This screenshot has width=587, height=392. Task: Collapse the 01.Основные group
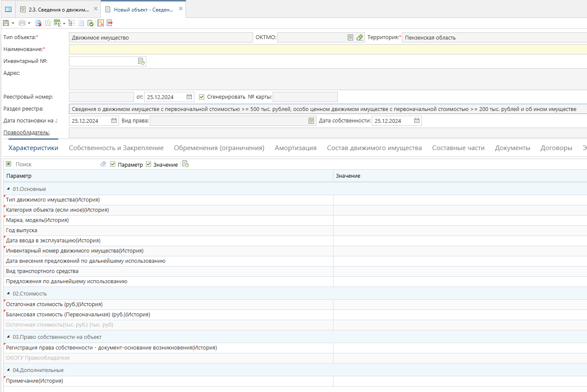click(9, 189)
